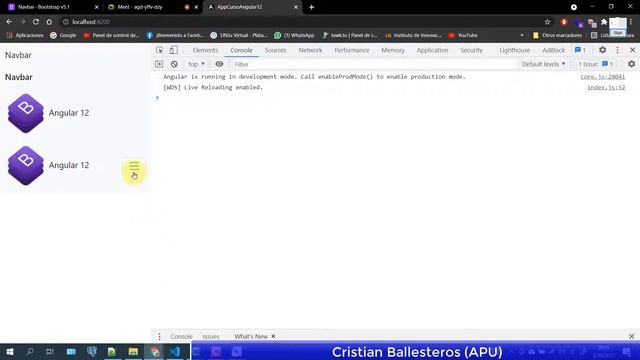Click the first Angular 12 brand text
This screenshot has height=360, width=640.
pos(69,113)
